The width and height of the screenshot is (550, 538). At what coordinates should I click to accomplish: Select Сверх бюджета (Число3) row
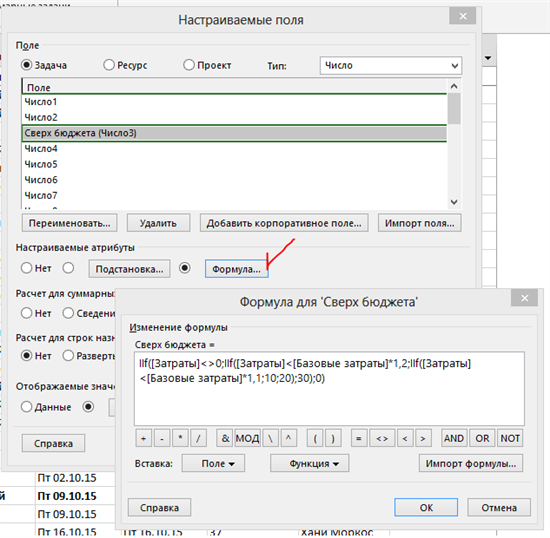(234, 133)
